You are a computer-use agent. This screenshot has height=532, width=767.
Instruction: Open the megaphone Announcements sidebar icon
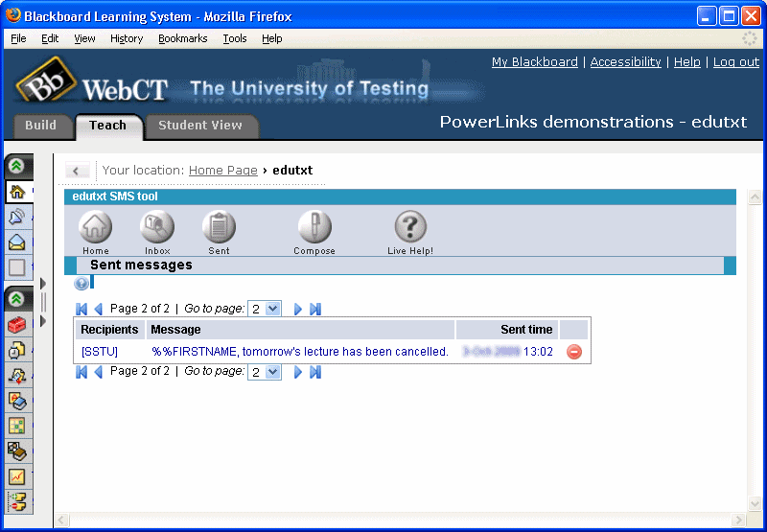[x=17, y=217]
